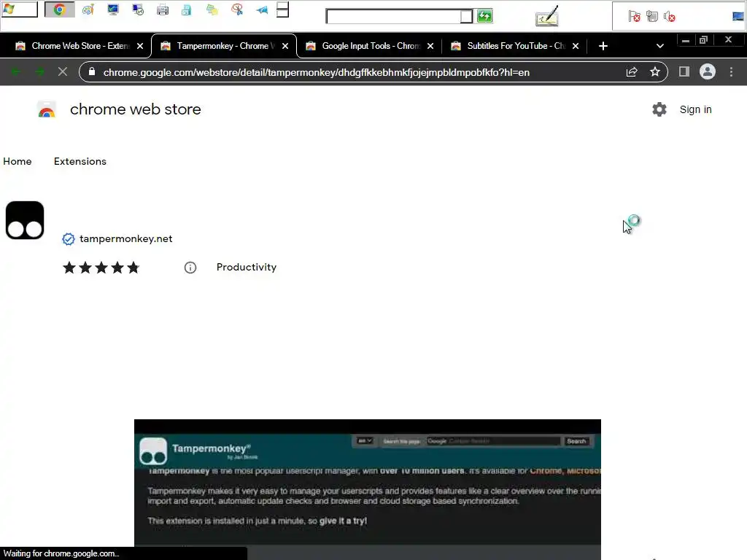The width and height of the screenshot is (747, 560).
Task: Launch the Snipping Tool from taskbar
Action: tap(237, 9)
